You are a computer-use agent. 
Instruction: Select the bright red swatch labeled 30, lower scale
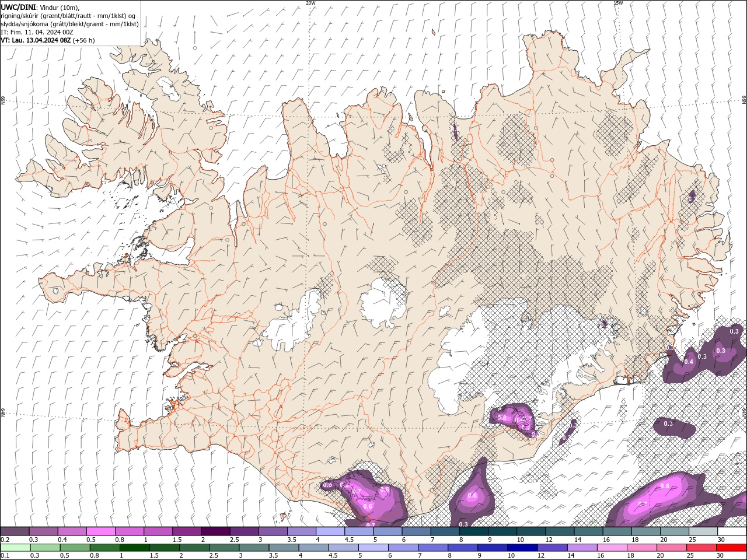tap(732, 548)
